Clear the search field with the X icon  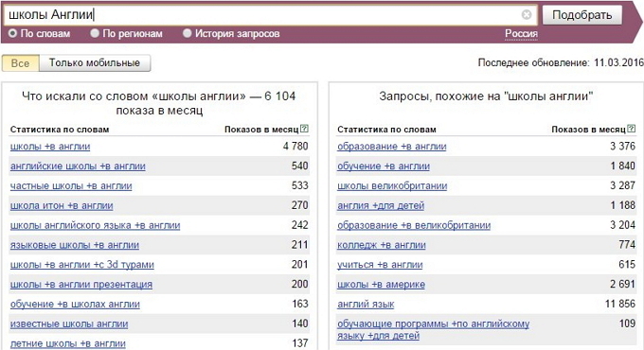click(527, 15)
